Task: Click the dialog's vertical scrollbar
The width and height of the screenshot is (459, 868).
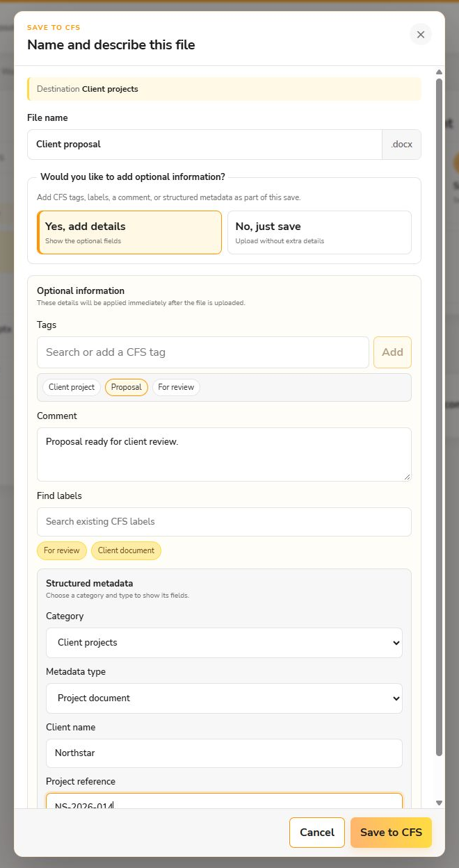Action: [439, 417]
